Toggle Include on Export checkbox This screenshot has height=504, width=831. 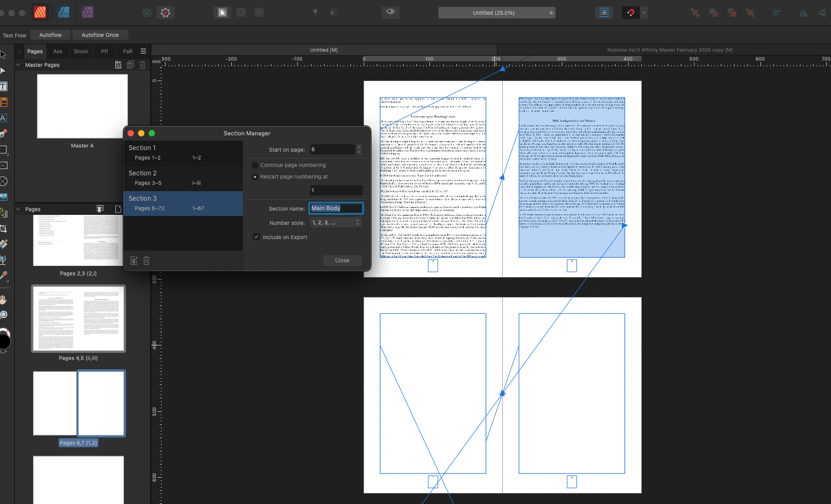pos(256,237)
